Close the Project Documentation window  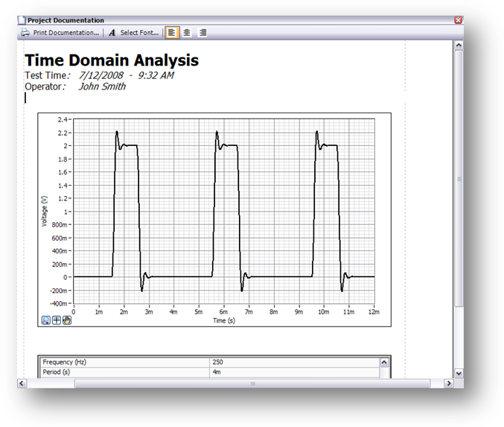458,20
